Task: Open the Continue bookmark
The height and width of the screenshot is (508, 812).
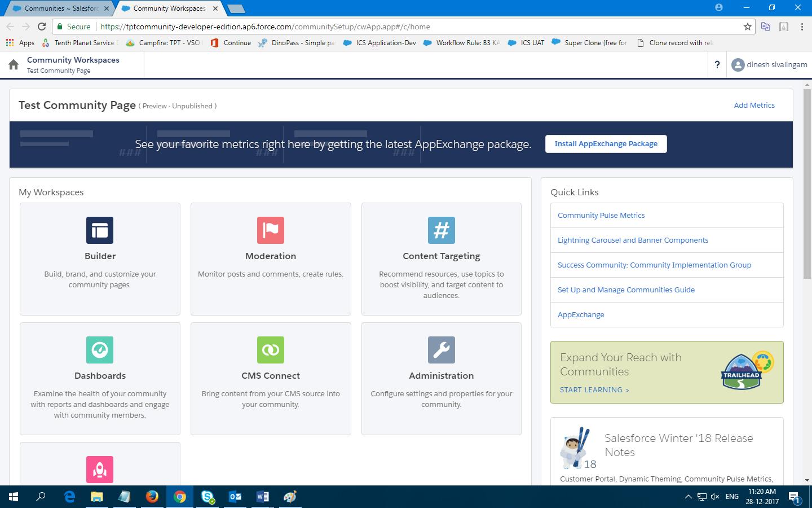Action: coord(231,42)
